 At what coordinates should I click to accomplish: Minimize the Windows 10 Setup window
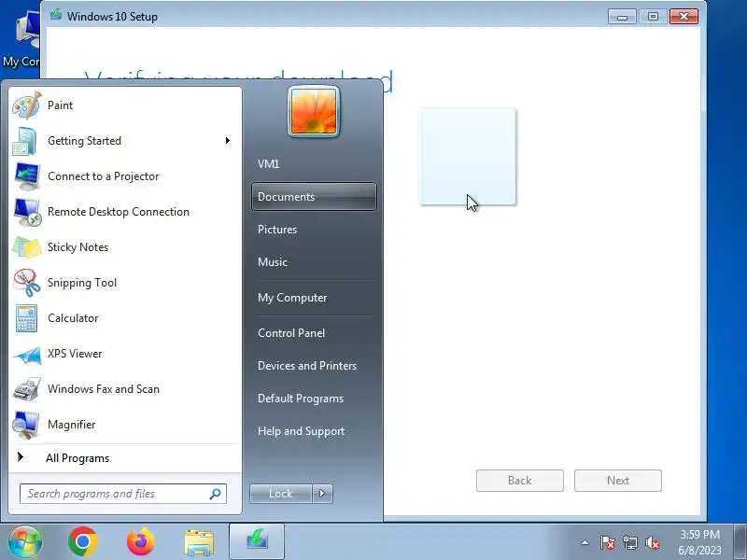[x=622, y=17]
